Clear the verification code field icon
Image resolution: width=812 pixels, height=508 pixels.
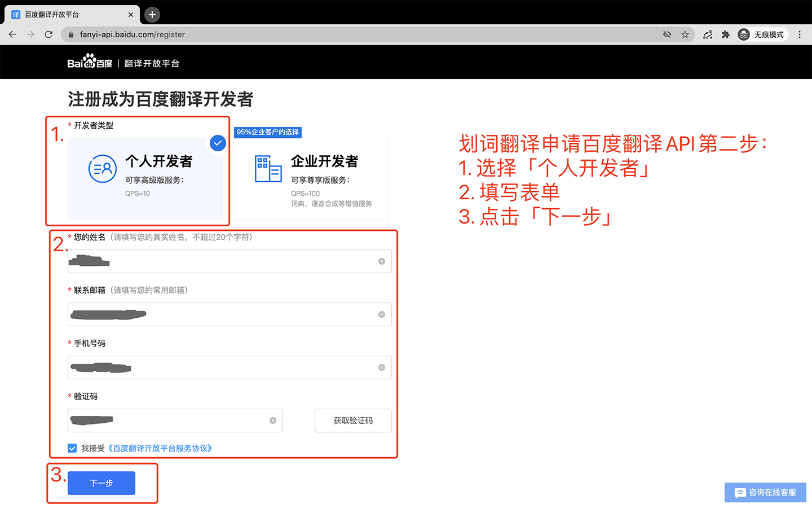(x=273, y=421)
